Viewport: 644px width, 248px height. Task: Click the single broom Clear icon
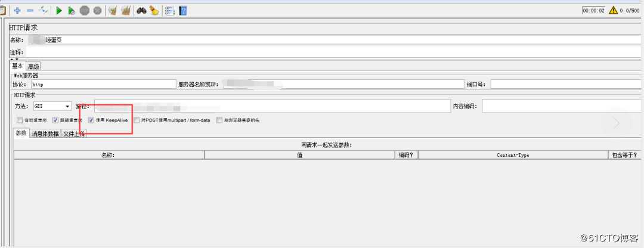pyautogui.click(x=113, y=11)
